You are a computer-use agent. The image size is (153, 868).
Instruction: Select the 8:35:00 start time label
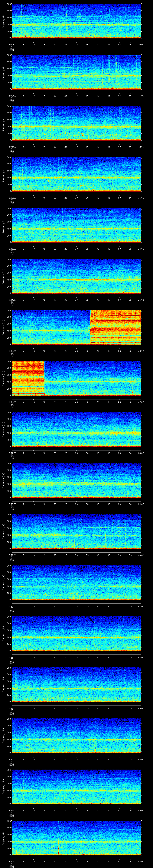pos(12,351)
